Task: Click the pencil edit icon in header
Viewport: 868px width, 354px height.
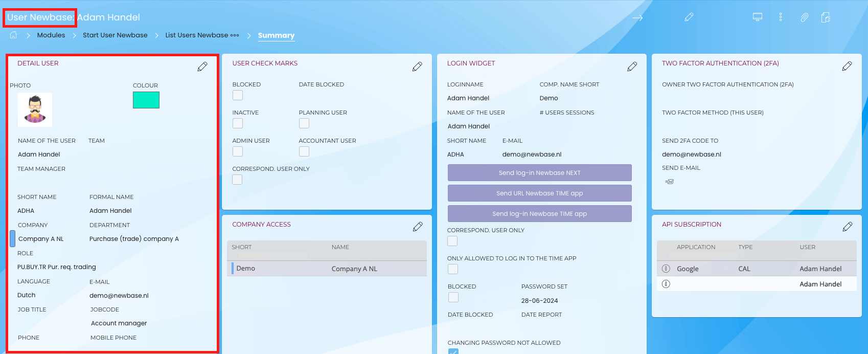Action: coord(689,17)
